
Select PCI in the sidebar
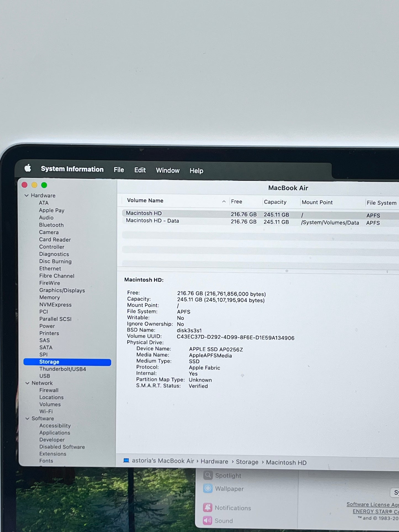44,311
